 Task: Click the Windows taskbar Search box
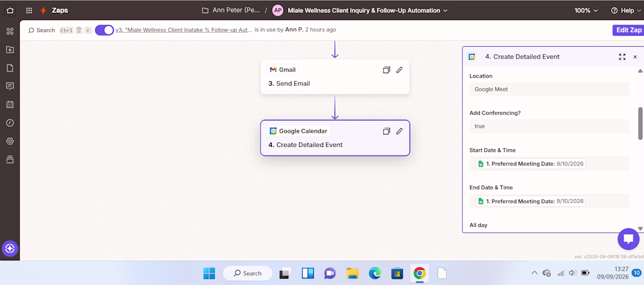pyautogui.click(x=248, y=273)
